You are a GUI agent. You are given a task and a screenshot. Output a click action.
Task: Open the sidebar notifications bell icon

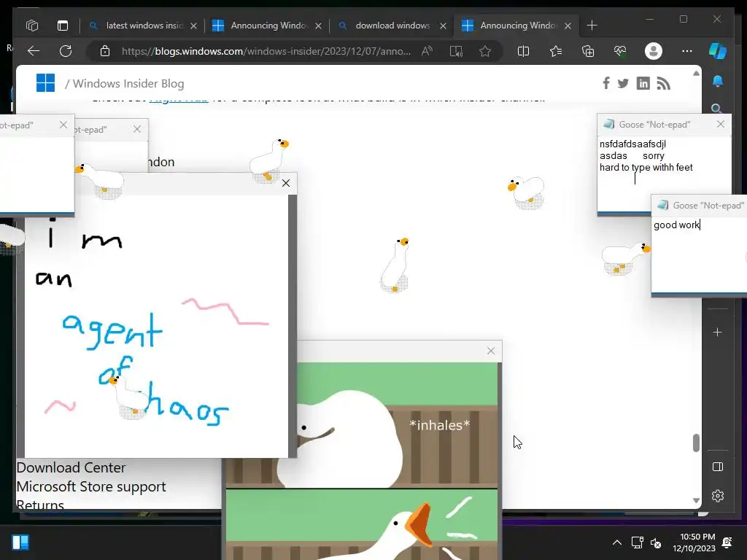point(718,82)
